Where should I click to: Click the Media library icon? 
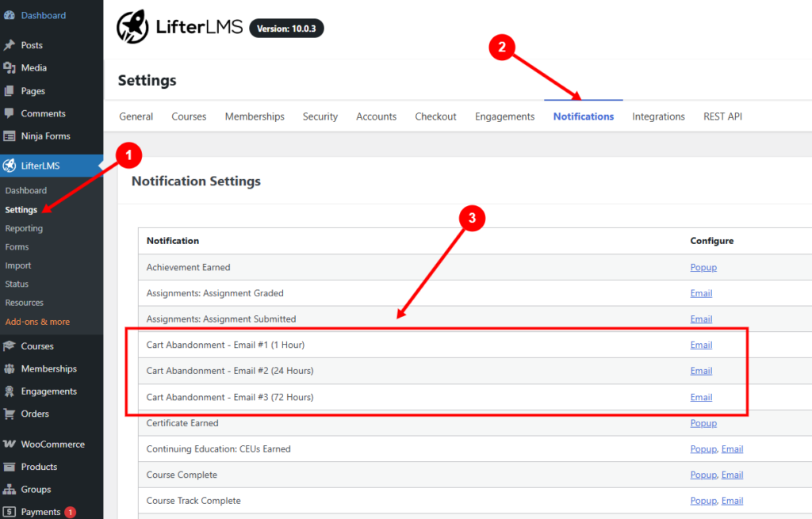pos(9,68)
